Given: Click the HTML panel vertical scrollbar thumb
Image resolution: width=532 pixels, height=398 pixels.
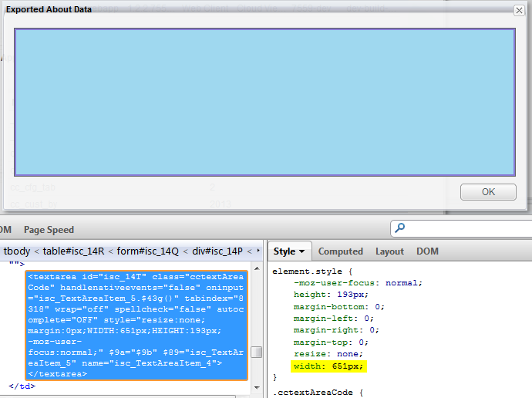Looking at the screenshot, I should point(256,352).
